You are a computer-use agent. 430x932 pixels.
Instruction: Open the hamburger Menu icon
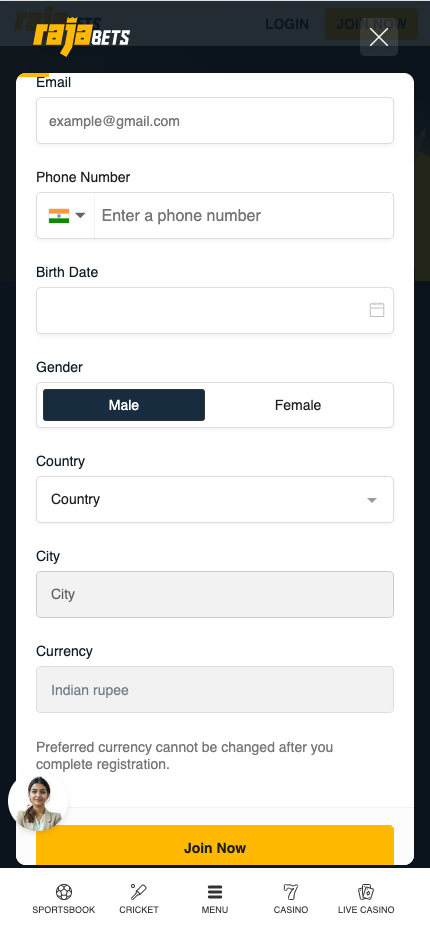coord(215,892)
